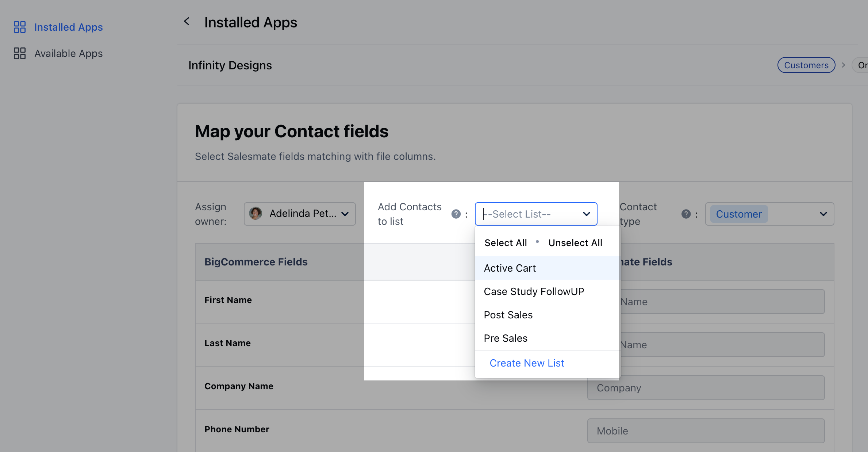Choose Active Cart from the list

pos(547,268)
